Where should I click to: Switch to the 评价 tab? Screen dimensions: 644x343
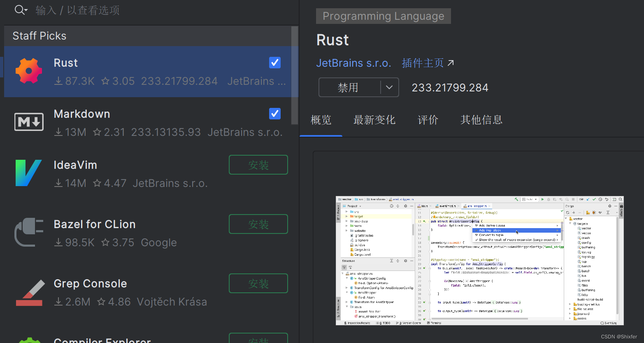click(x=428, y=120)
